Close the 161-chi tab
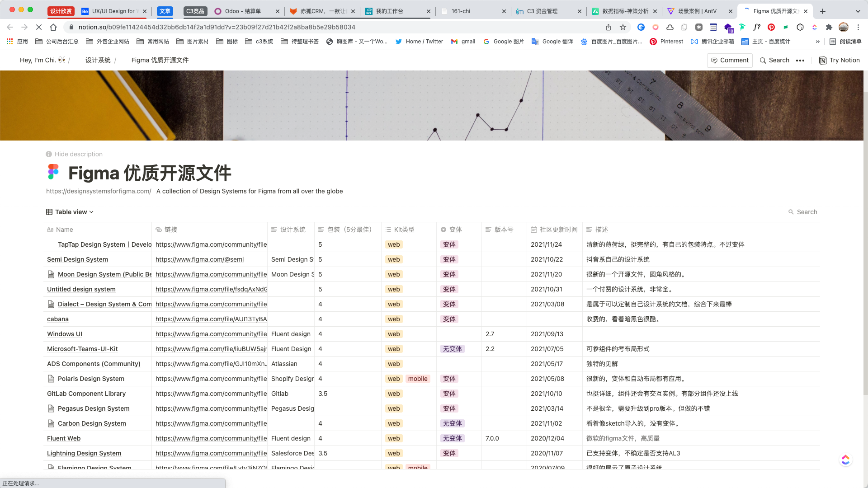This screenshot has height=488, width=868. tap(504, 11)
